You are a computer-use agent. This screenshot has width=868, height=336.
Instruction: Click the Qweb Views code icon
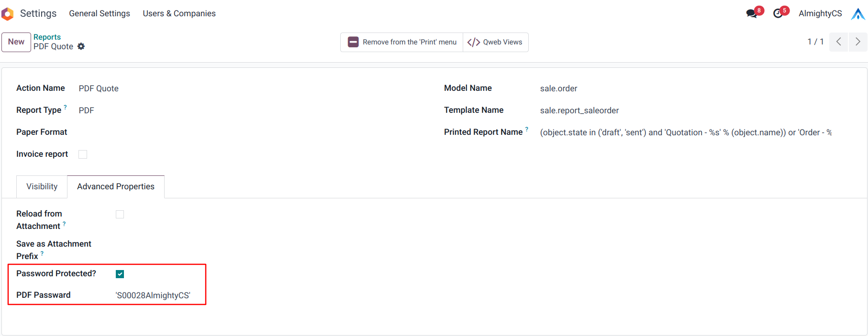474,42
